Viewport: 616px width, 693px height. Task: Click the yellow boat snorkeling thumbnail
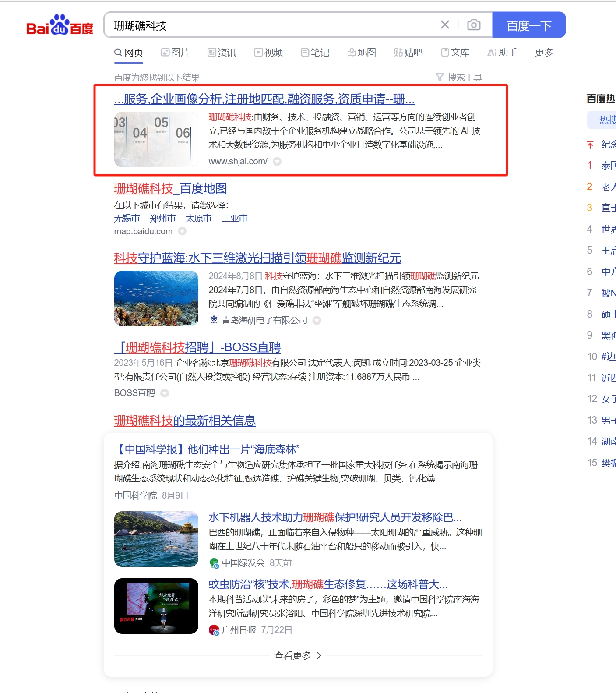[156, 539]
